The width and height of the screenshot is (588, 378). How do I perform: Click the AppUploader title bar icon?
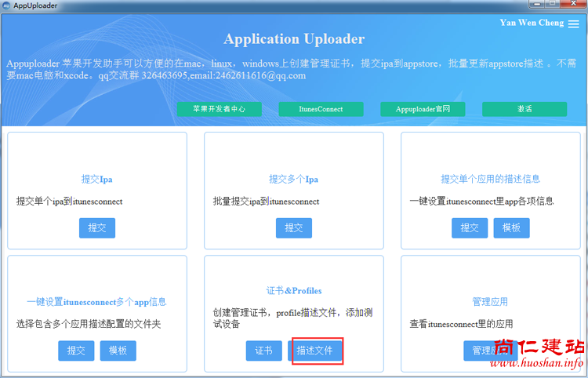point(6,5)
